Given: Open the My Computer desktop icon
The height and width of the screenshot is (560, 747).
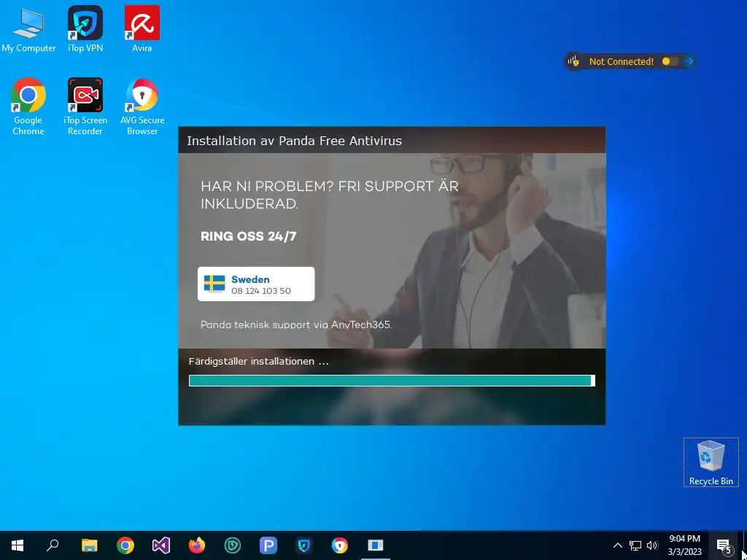Looking at the screenshot, I should [x=28, y=29].
